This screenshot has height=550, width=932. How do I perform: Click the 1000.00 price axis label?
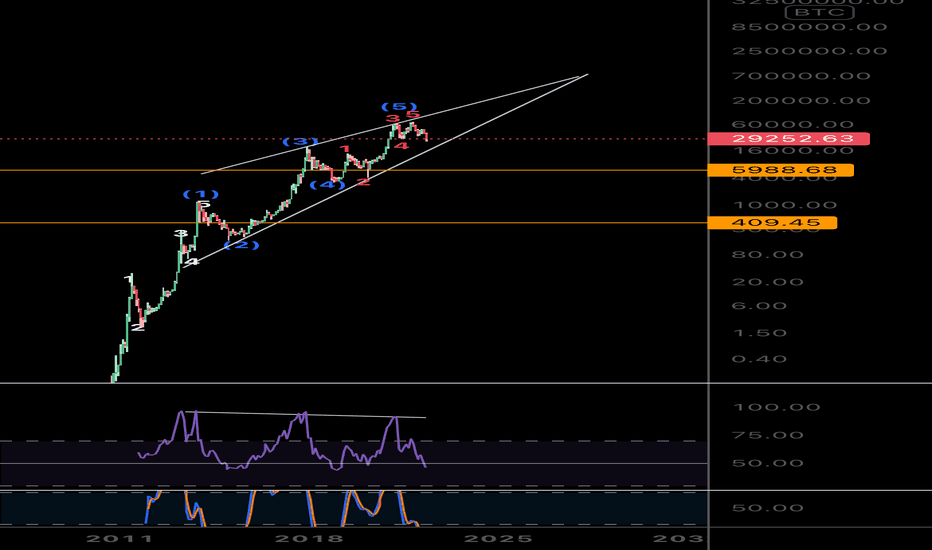[x=785, y=205]
